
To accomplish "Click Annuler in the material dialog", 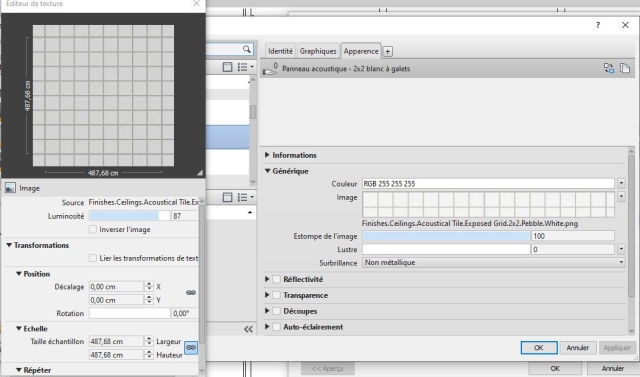I will 578,348.
